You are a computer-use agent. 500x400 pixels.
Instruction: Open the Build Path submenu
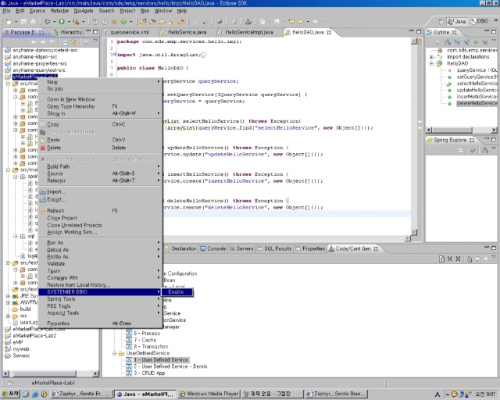tap(100, 166)
